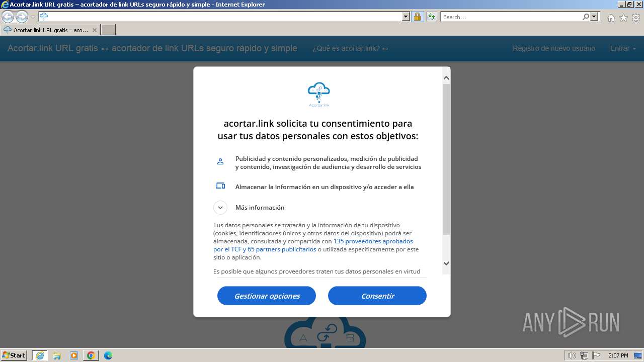Click the 2:07 PM system clock
Viewport: 644px width, 362px height.
pos(618,355)
